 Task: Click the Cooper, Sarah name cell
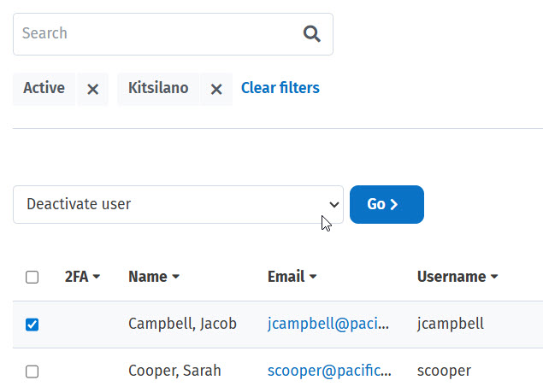(174, 372)
